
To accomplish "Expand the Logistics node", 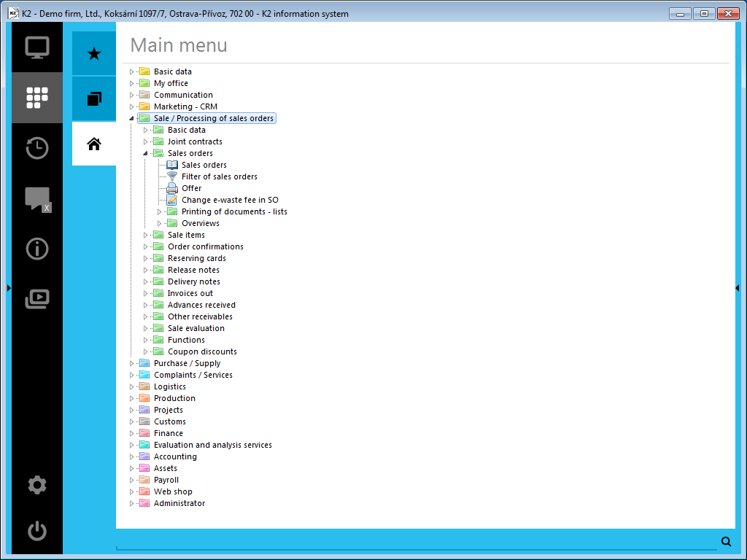I will click(x=132, y=386).
